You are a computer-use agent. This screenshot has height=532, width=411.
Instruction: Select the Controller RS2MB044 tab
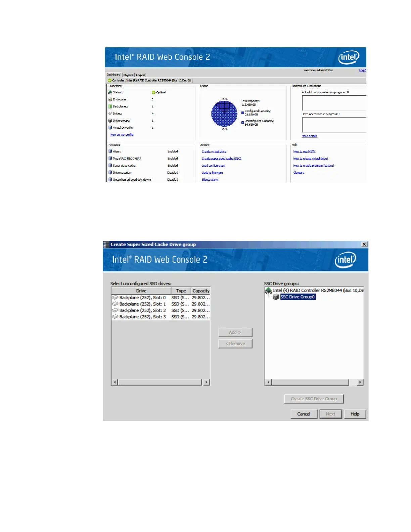[149, 81]
